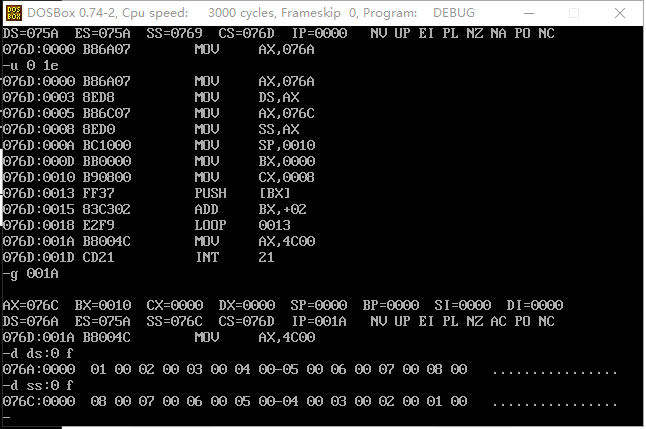Click the 'MOV SP,0010' instruction line

159,145
